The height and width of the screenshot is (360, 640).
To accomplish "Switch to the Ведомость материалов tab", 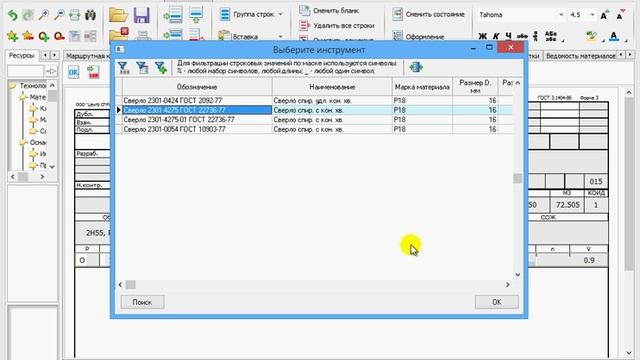I will (x=580, y=56).
